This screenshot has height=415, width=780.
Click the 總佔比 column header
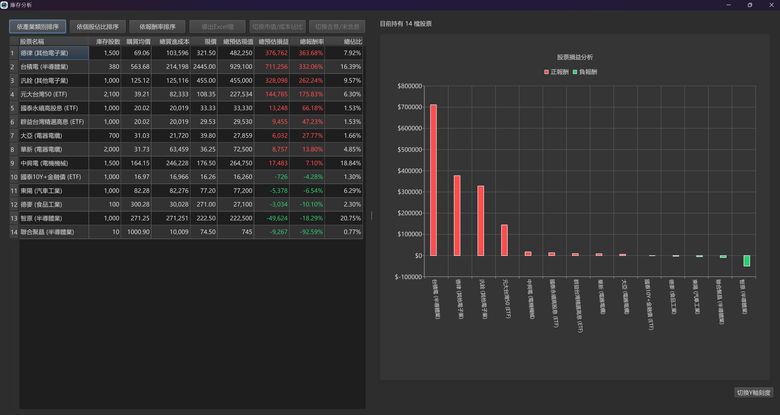tap(344, 41)
